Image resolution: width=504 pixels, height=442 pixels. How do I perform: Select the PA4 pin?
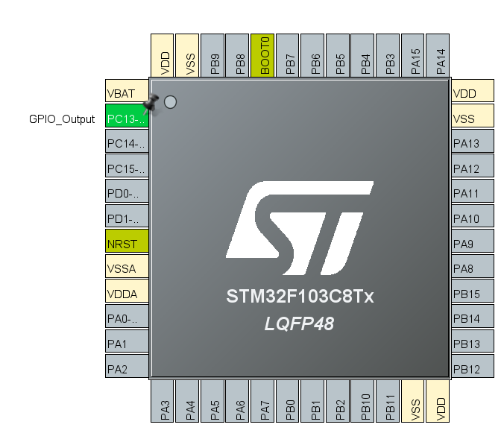coord(187,401)
